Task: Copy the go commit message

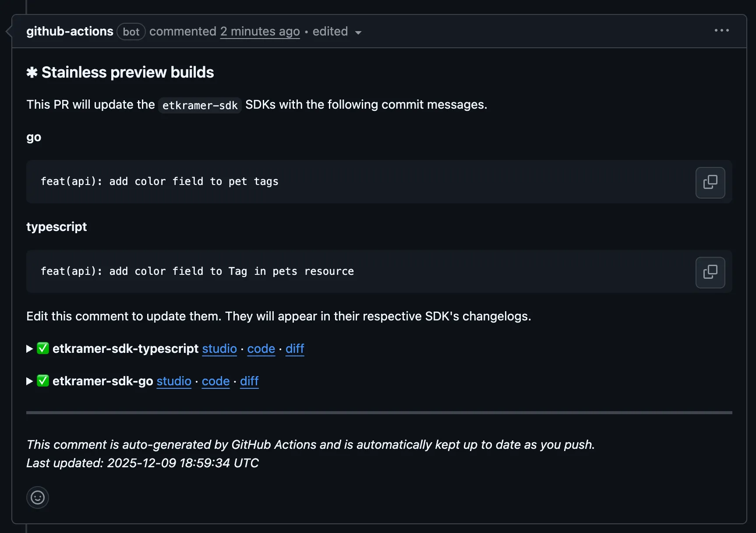Action: (x=710, y=182)
